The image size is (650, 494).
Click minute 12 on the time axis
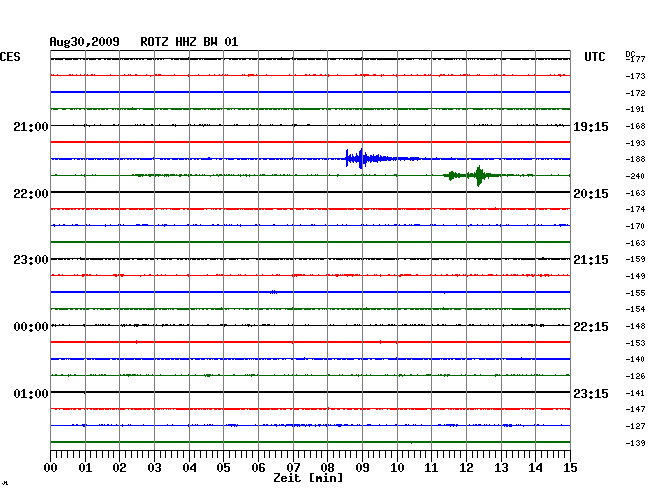coord(466,468)
